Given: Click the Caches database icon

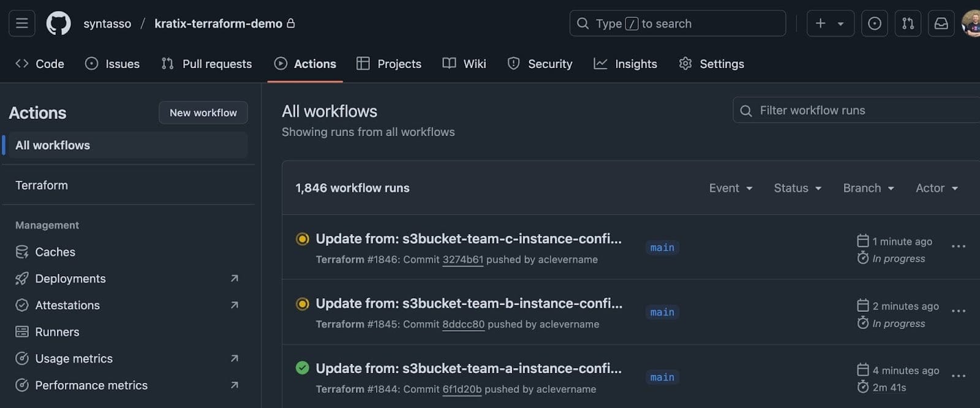Looking at the screenshot, I should point(22,252).
